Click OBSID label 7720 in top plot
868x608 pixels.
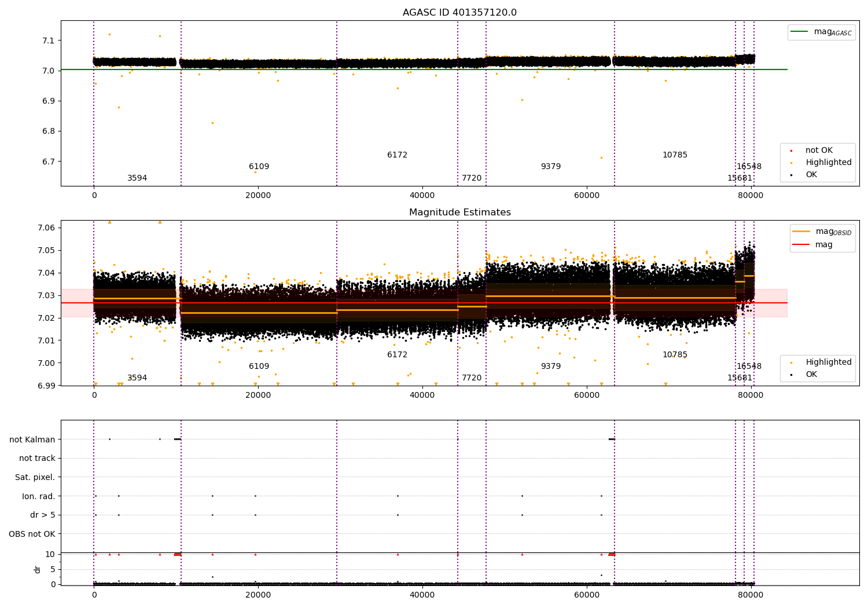pyautogui.click(x=472, y=178)
